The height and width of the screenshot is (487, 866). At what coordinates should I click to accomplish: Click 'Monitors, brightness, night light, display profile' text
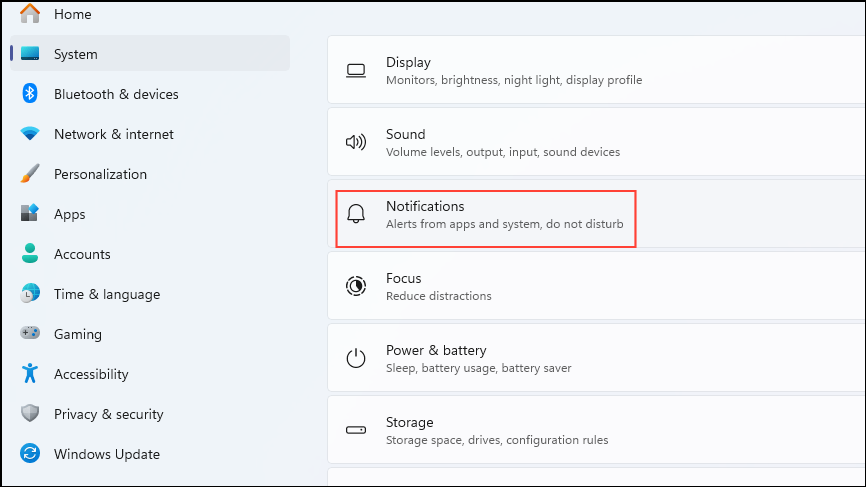click(514, 80)
